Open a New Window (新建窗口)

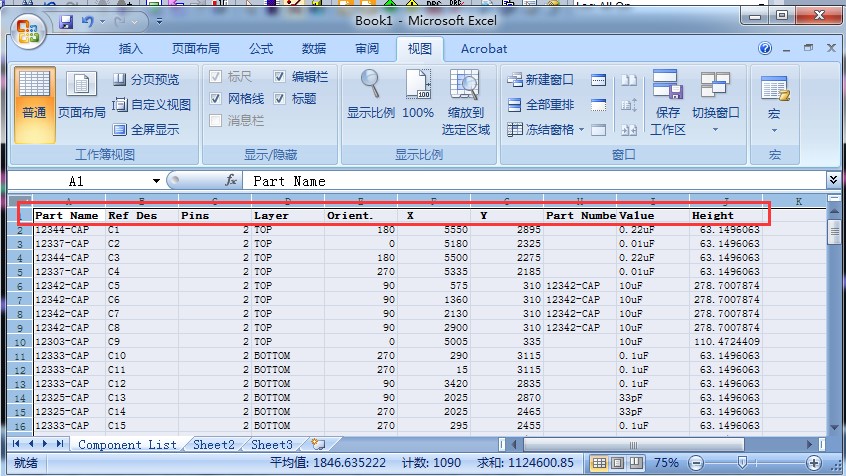point(541,80)
